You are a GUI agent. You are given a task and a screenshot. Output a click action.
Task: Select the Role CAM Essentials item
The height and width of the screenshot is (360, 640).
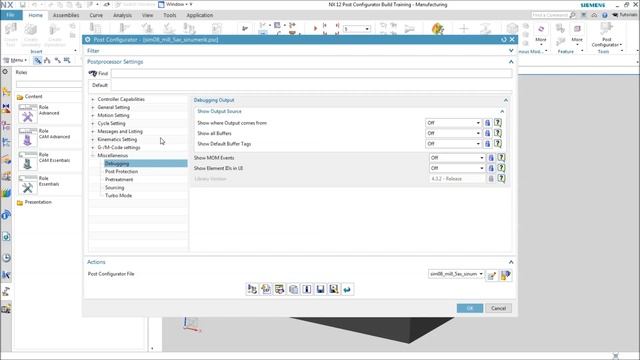[45, 160]
